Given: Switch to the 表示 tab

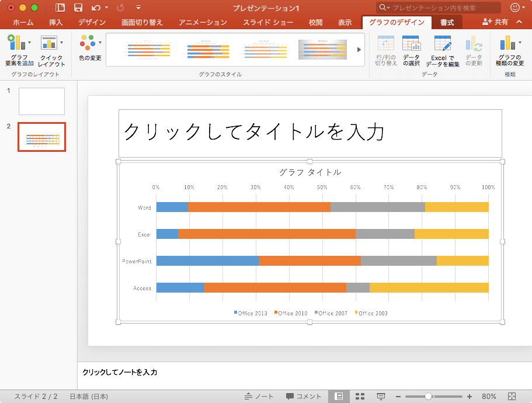Looking at the screenshot, I should [345, 22].
